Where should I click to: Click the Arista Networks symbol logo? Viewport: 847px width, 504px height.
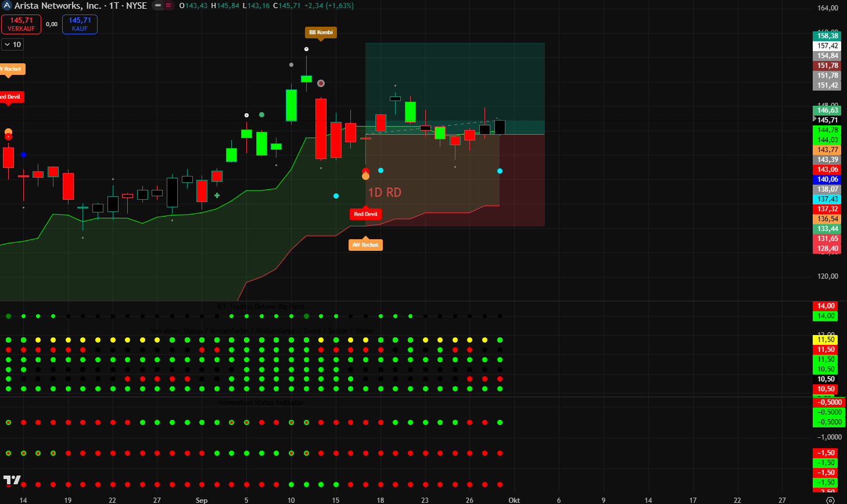(x=7, y=6)
